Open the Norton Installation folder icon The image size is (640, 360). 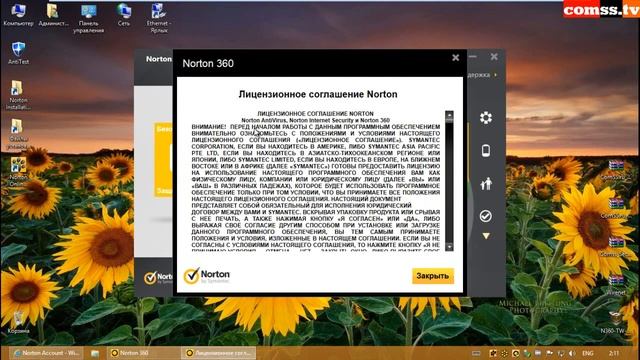click(x=18, y=95)
